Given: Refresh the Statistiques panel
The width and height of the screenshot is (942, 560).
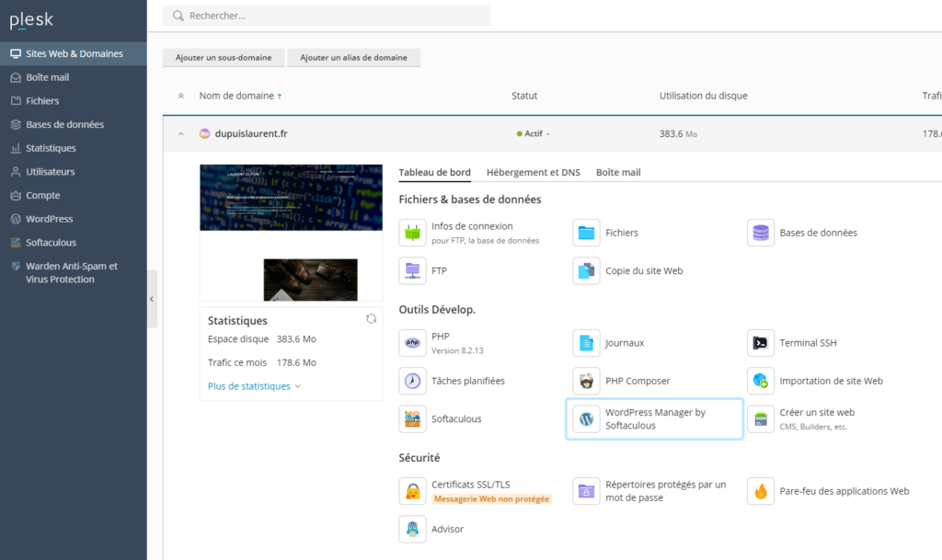Looking at the screenshot, I should tap(371, 319).
